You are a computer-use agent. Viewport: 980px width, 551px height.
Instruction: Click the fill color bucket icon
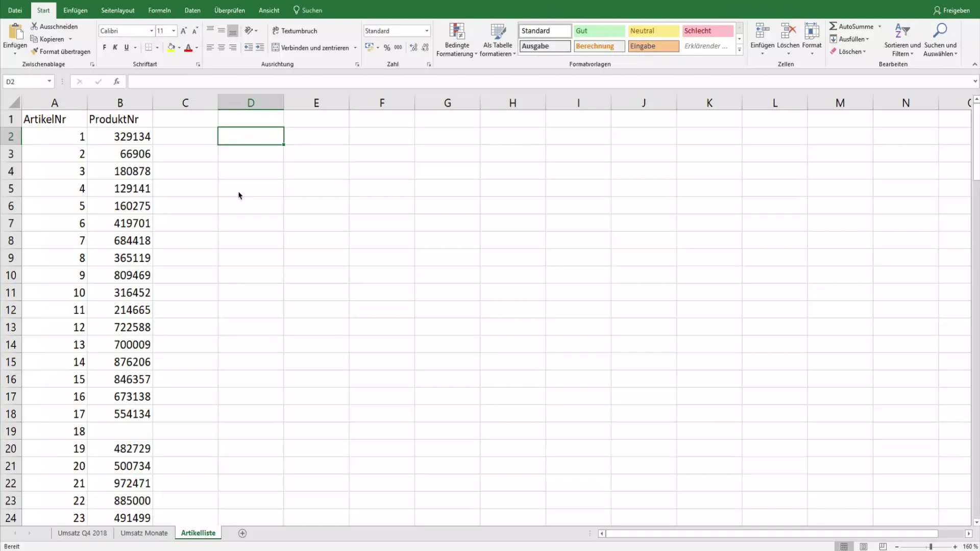click(x=171, y=47)
